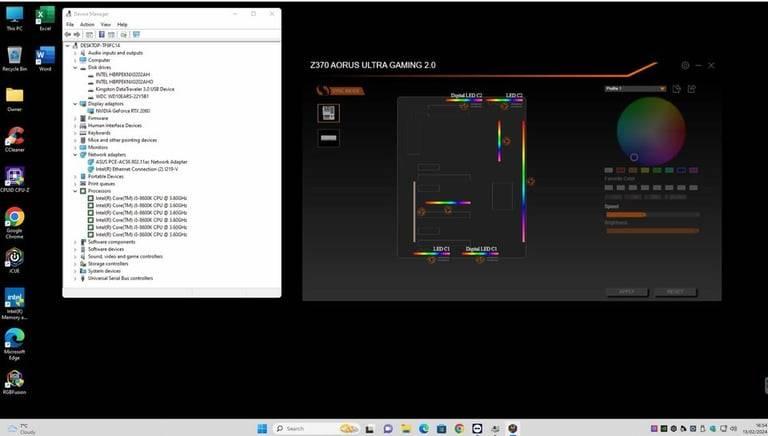The height and width of the screenshot is (436, 768).
Task: Open This PC desktop icon
Action: click(14, 19)
